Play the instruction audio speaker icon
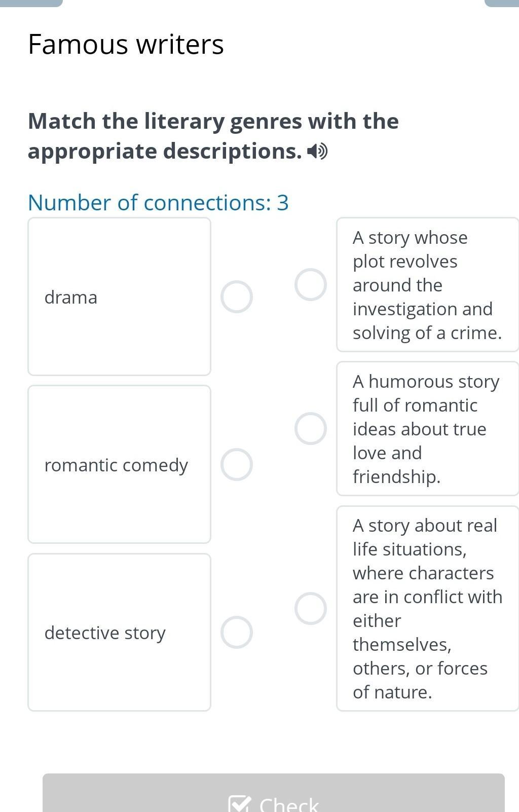 (318, 152)
